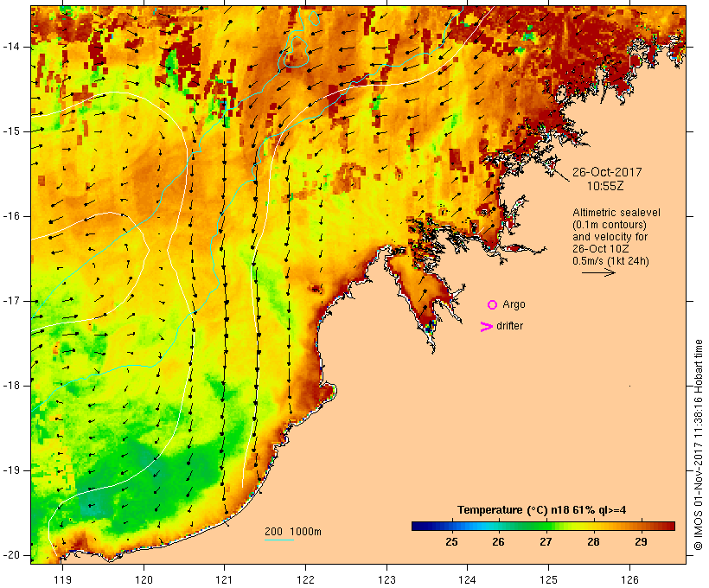Image resolution: width=709 pixels, height=588 pixels.
Task: Click the colorbar value label 29
Action: tap(641, 542)
